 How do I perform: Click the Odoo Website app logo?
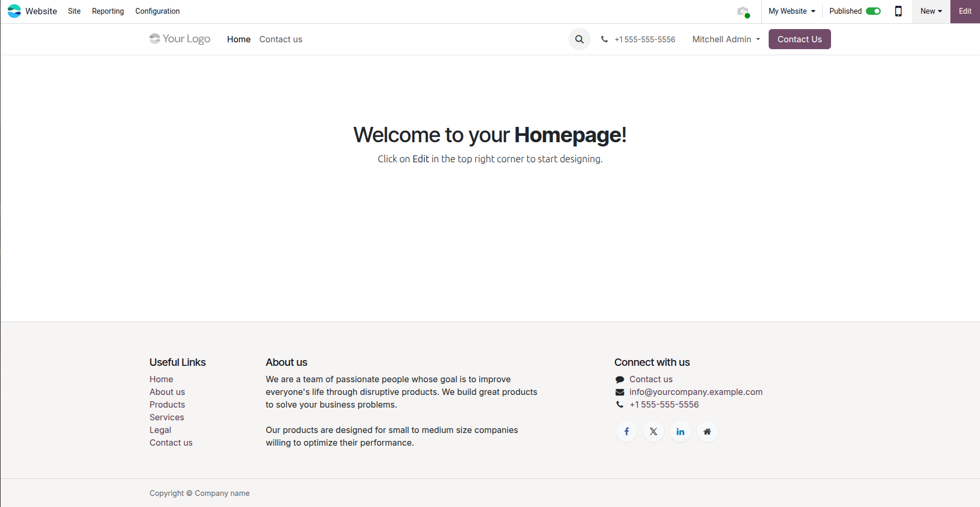(14, 11)
